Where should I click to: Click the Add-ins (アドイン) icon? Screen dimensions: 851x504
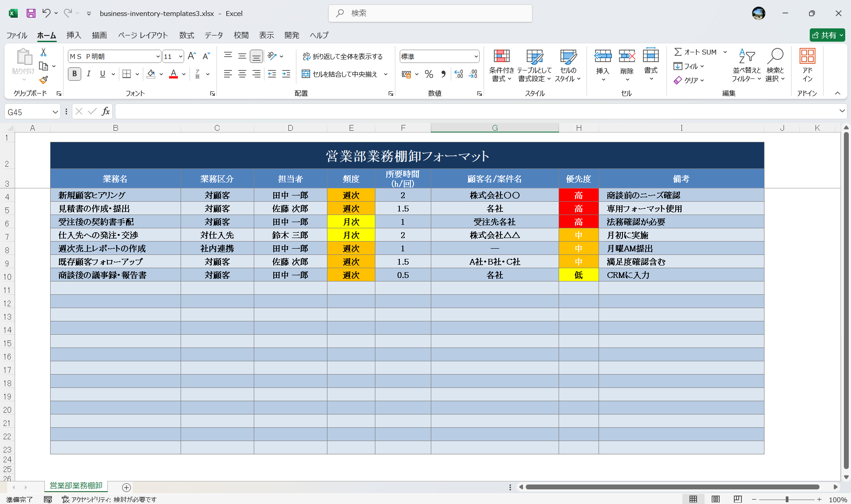(807, 65)
